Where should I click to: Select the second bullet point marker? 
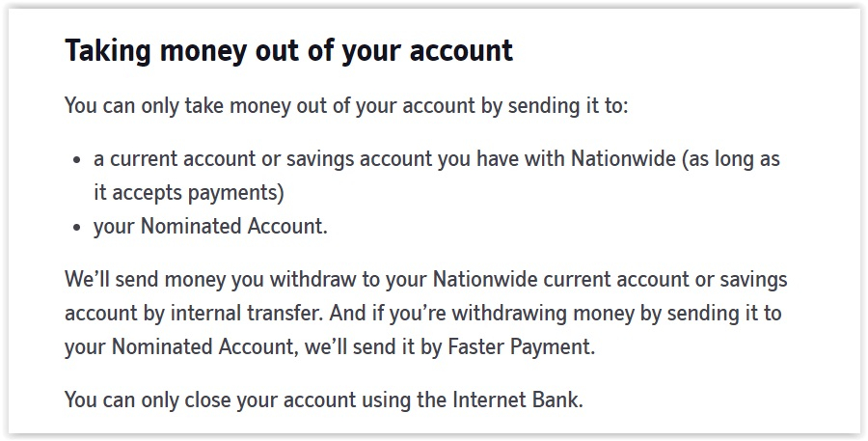click(x=77, y=228)
